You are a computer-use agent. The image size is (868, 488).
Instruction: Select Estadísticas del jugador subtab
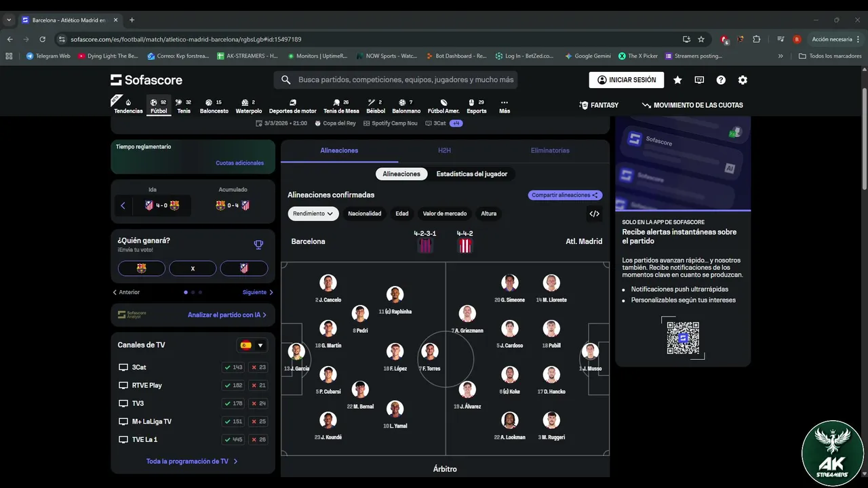(x=472, y=174)
